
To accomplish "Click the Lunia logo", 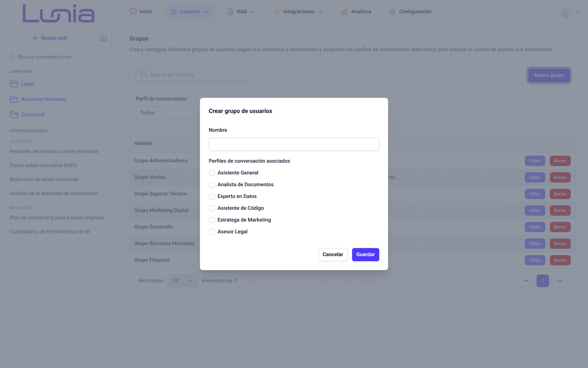I will point(59,13).
